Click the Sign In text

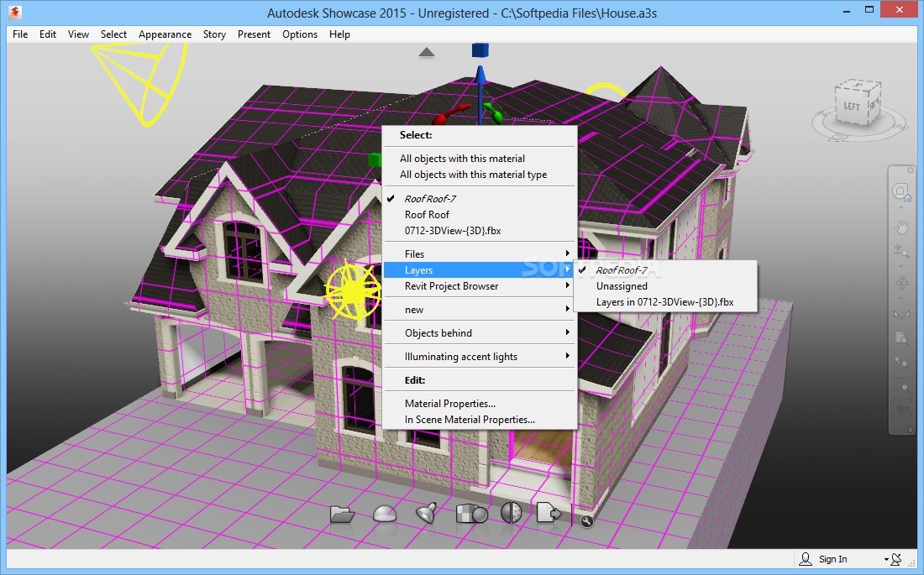pos(832,559)
